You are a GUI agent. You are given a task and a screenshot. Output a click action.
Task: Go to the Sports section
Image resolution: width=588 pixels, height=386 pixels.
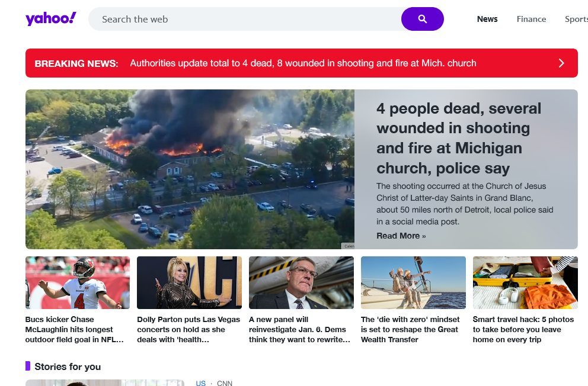576,19
